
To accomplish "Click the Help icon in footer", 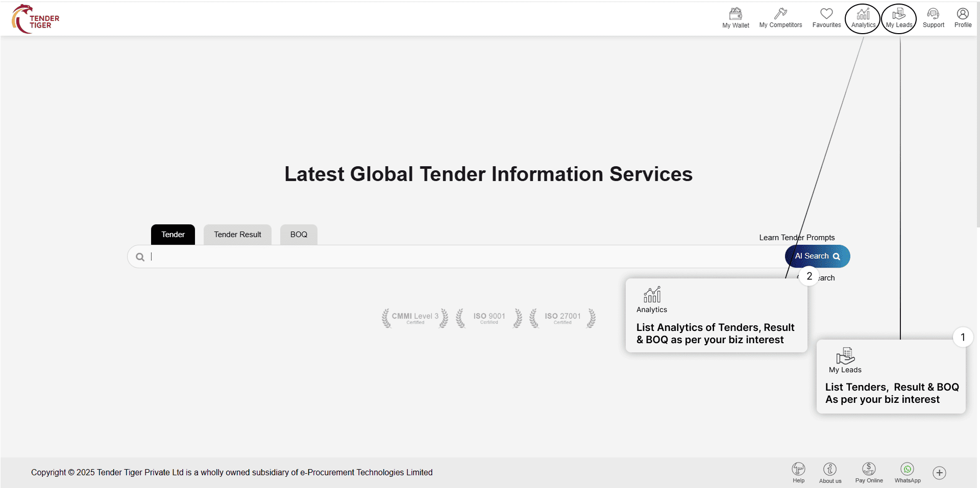I will click(798, 472).
